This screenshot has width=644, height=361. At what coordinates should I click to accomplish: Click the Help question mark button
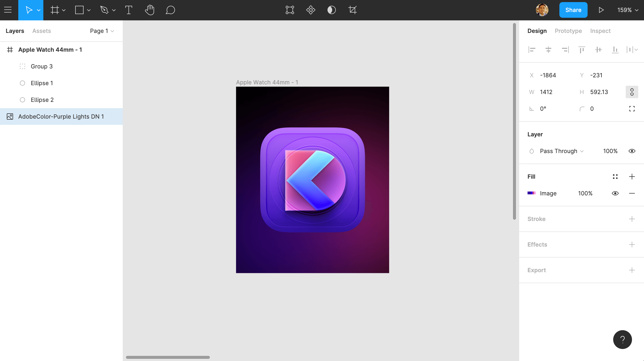[622, 339]
